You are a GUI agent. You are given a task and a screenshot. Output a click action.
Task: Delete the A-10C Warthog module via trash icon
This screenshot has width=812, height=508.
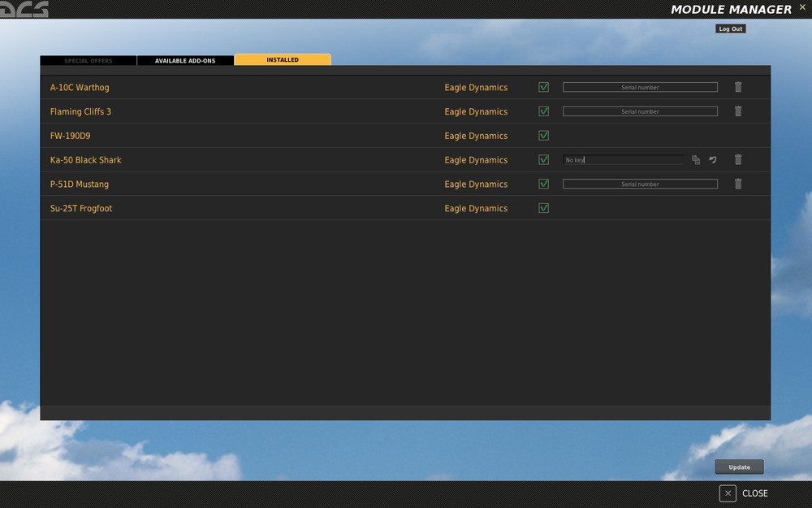tap(738, 87)
